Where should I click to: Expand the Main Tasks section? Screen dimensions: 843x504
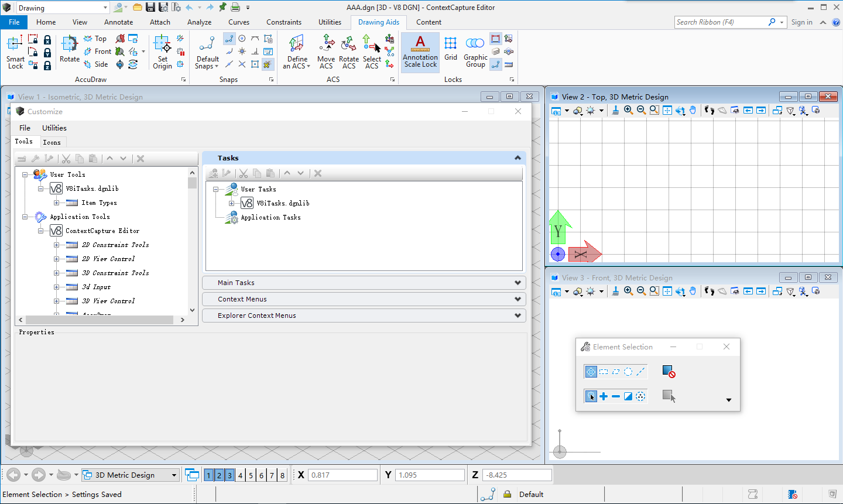pyautogui.click(x=364, y=283)
